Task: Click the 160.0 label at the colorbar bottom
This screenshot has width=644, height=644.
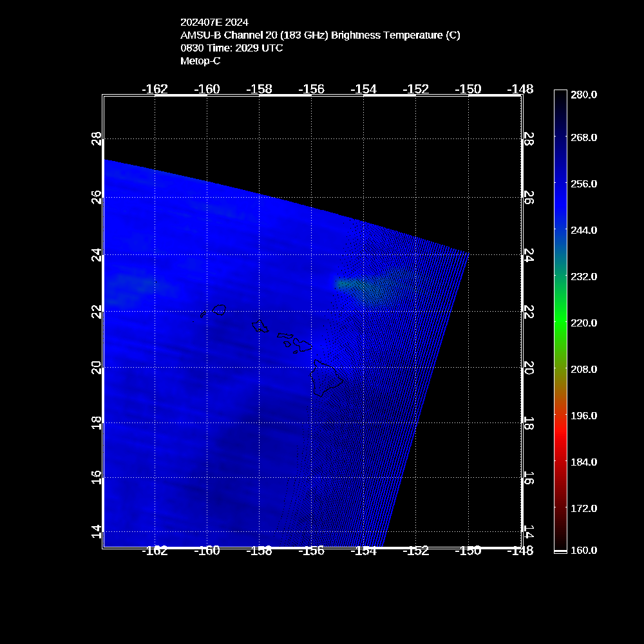Action: (x=584, y=550)
